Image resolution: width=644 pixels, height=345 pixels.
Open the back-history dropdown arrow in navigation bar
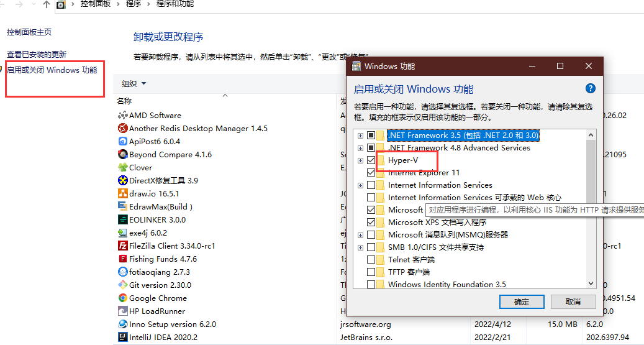[34, 4]
